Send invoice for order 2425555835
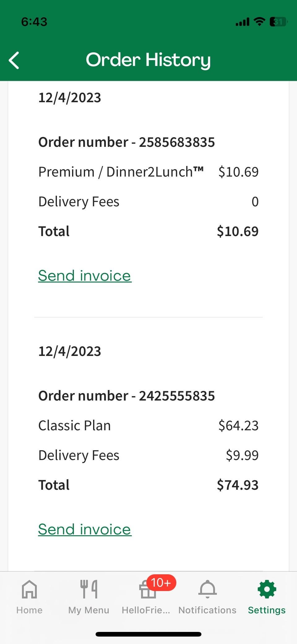Screen dimensions: 297x644 (85, 529)
